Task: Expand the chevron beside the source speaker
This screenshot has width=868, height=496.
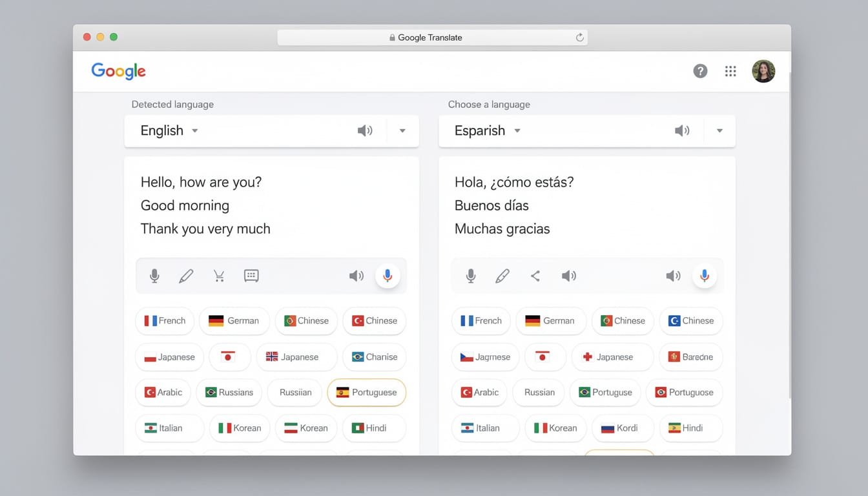Action: point(402,130)
